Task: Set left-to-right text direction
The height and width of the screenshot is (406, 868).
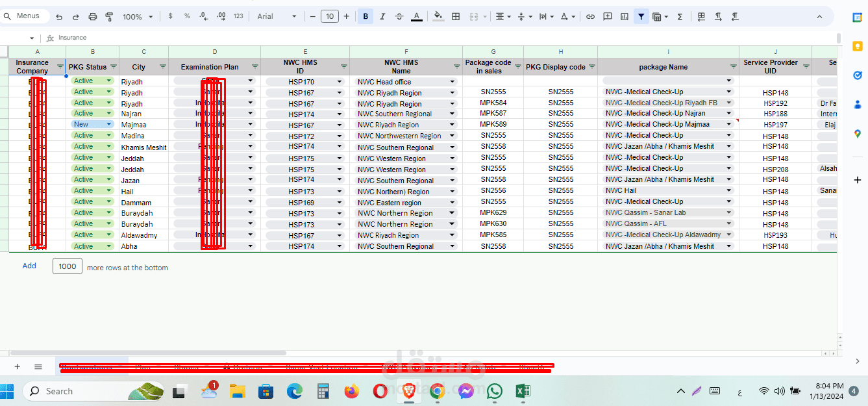Action: pyautogui.click(x=719, y=16)
